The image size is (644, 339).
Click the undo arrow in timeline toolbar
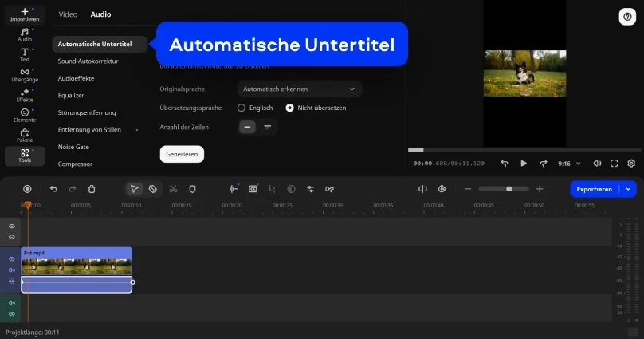[53, 189]
